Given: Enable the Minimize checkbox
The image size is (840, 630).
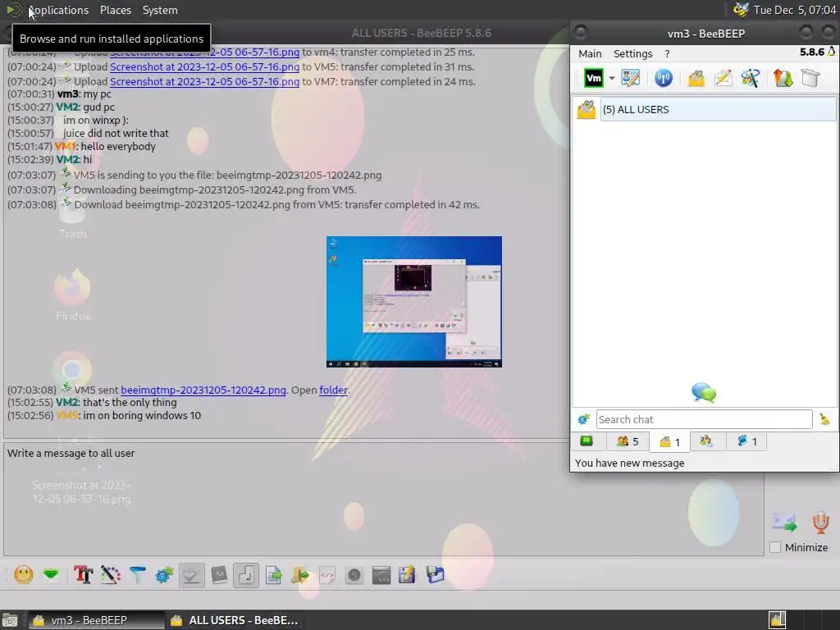Looking at the screenshot, I should click(x=774, y=547).
